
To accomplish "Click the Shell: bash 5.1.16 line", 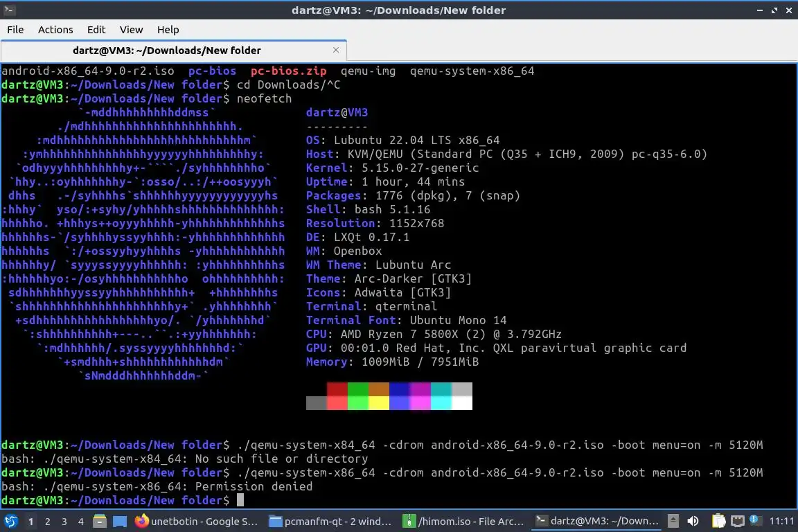I will point(368,209).
